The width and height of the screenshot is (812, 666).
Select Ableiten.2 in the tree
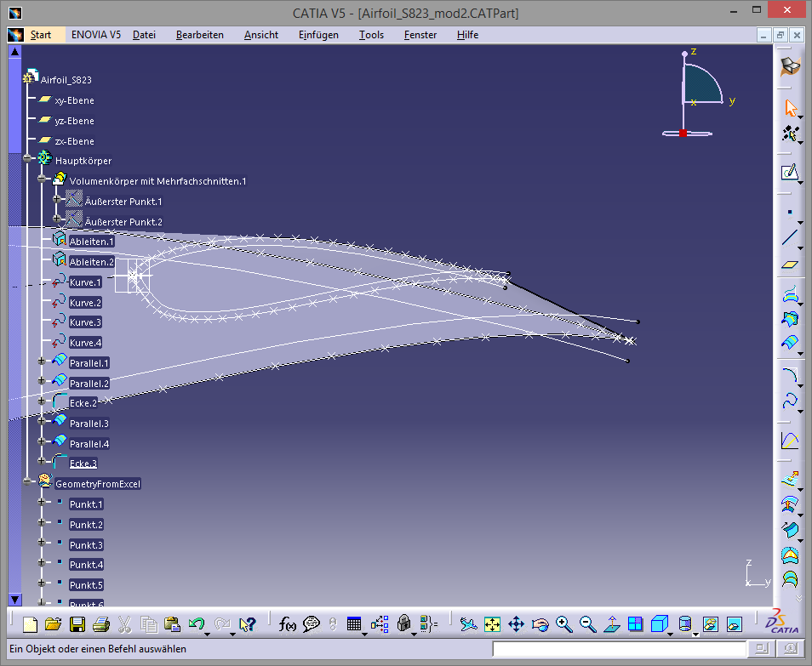point(92,262)
